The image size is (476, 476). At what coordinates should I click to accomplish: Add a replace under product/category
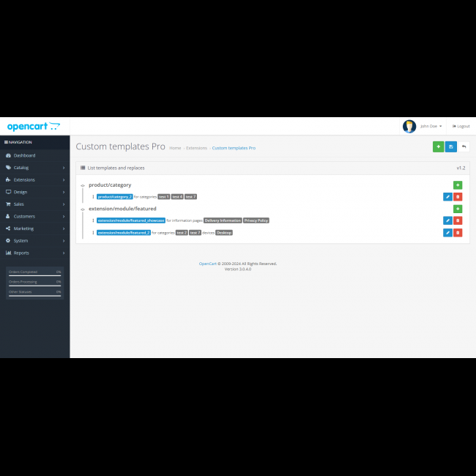[458, 185]
